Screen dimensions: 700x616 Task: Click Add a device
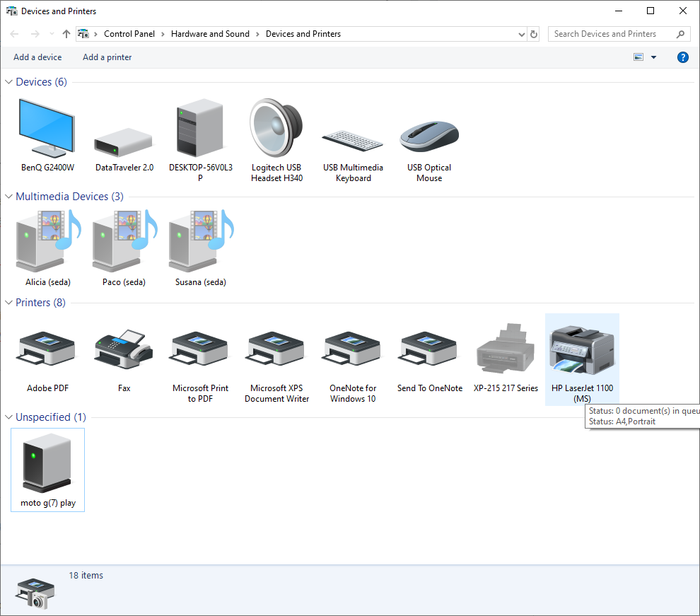coord(37,57)
